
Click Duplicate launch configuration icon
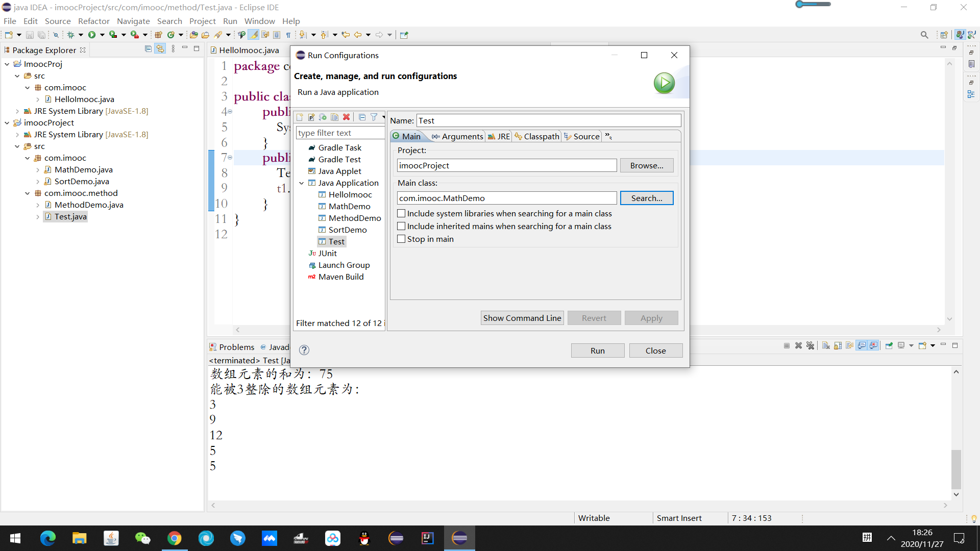coord(334,117)
